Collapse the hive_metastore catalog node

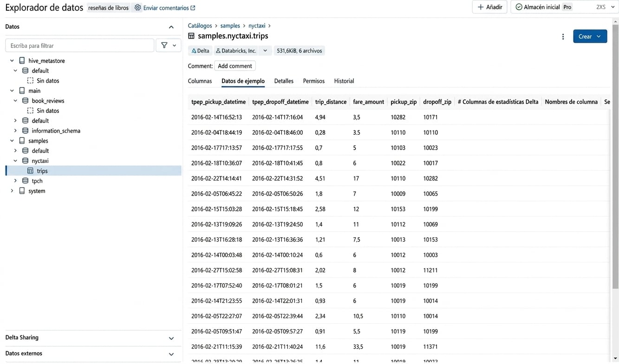coord(12,61)
